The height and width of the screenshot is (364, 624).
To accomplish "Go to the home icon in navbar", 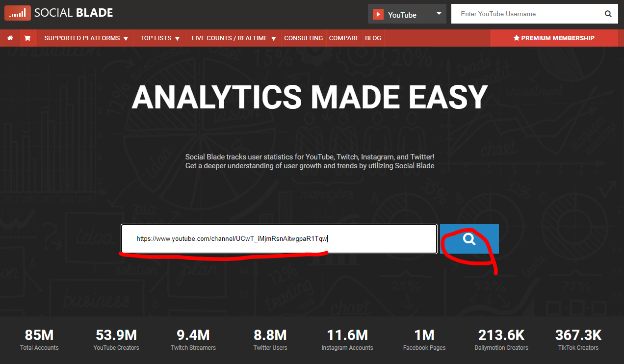I will [10, 38].
